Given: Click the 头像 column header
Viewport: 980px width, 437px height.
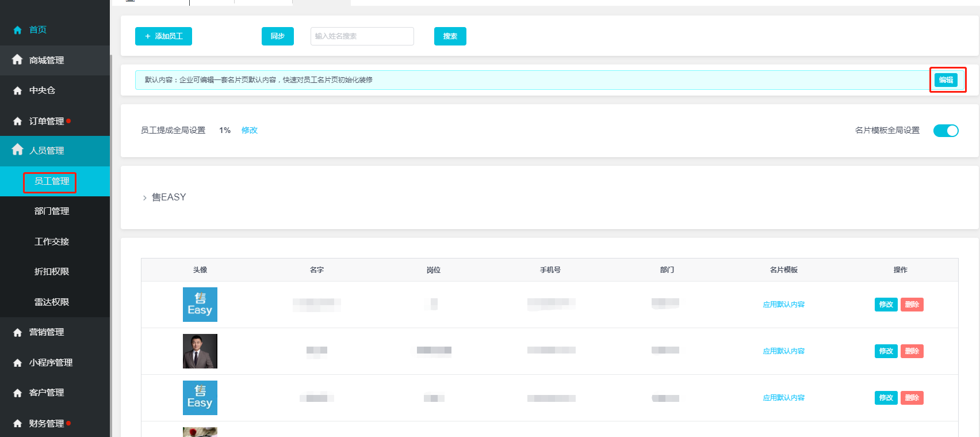Looking at the screenshot, I should [x=200, y=270].
